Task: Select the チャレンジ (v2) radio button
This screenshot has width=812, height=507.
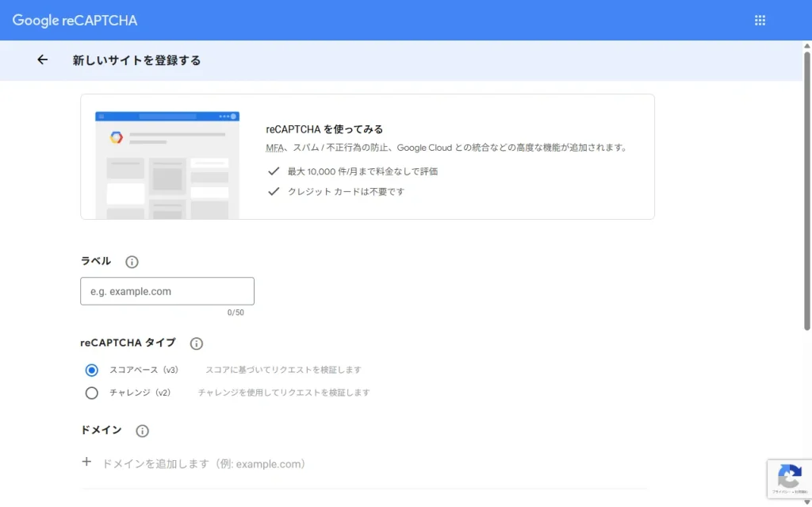Action: [x=92, y=393]
